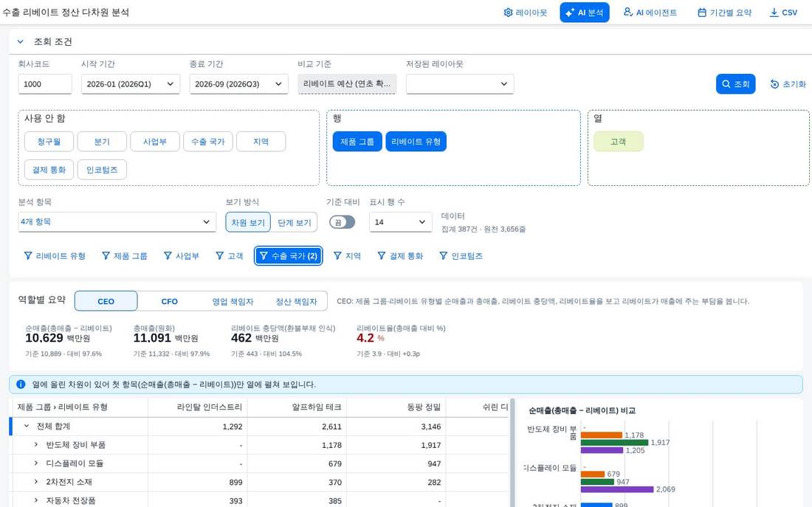Image resolution: width=812 pixels, height=507 pixels.
Task: Click the 회사코드 input field
Action: [x=44, y=84]
